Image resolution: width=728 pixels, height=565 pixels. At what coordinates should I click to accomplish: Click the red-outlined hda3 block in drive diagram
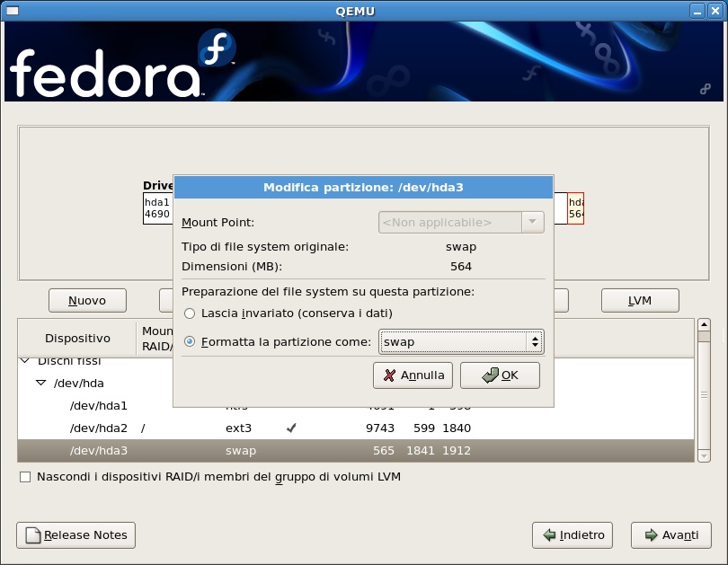pyautogui.click(x=576, y=208)
